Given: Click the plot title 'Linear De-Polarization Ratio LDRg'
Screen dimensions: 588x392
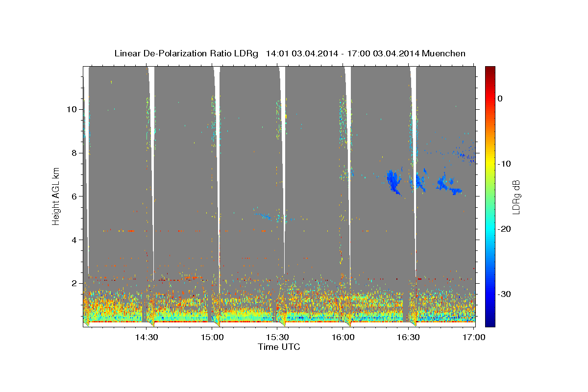Looking at the screenshot, I should (x=186, y=53).
